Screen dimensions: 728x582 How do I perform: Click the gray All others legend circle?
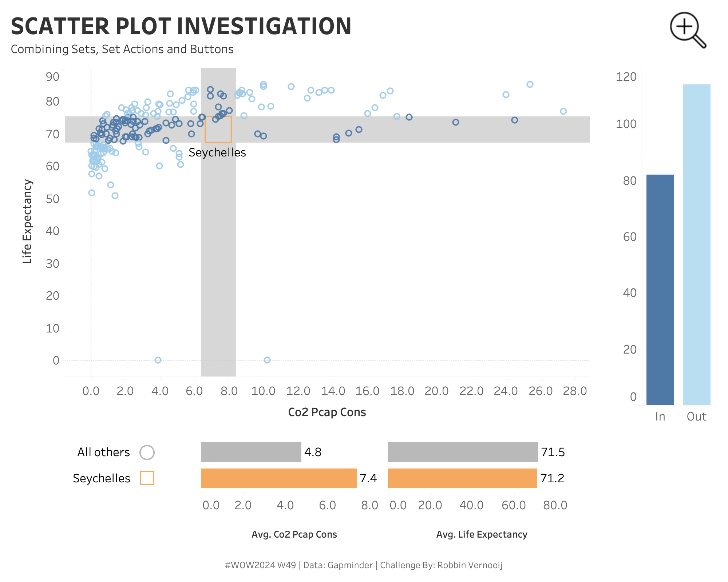147,452
